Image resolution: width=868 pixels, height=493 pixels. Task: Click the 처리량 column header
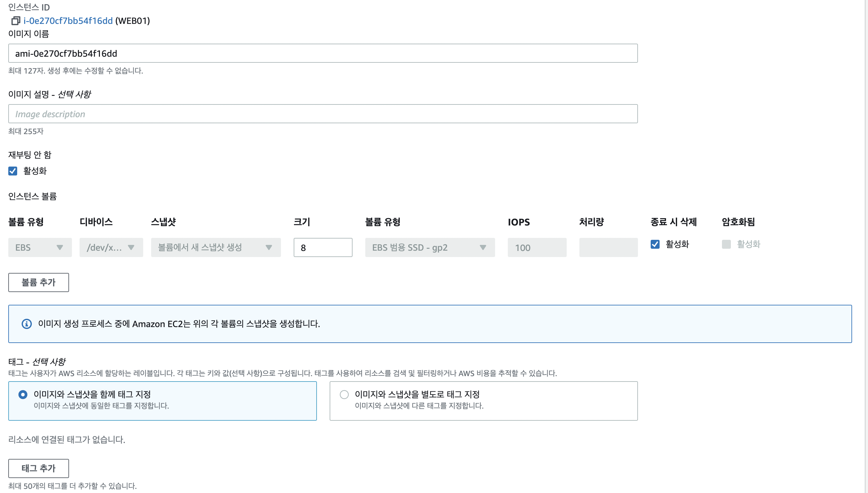click(591, 222)
